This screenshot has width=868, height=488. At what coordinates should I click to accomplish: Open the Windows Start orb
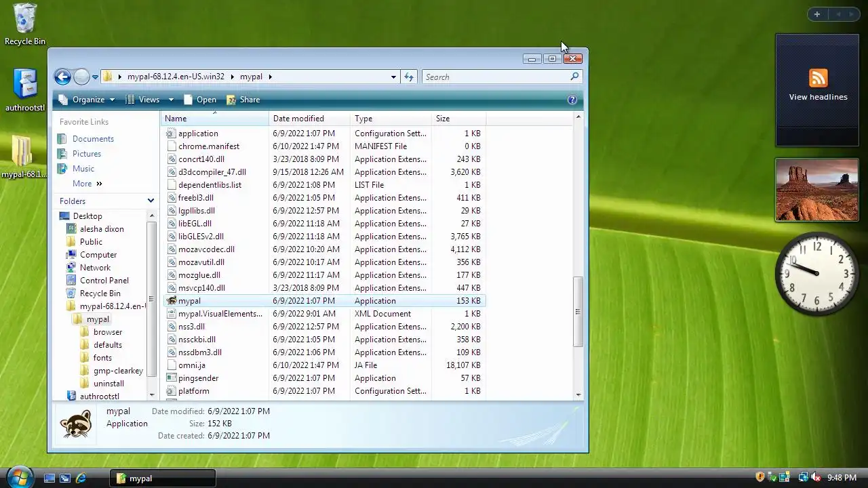point(19,477)
